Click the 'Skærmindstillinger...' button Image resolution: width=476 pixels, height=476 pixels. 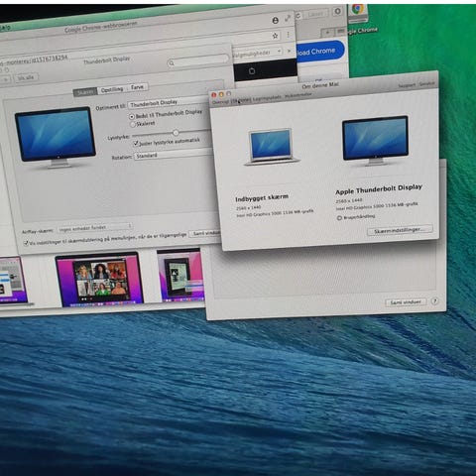[x=400, y=230]
